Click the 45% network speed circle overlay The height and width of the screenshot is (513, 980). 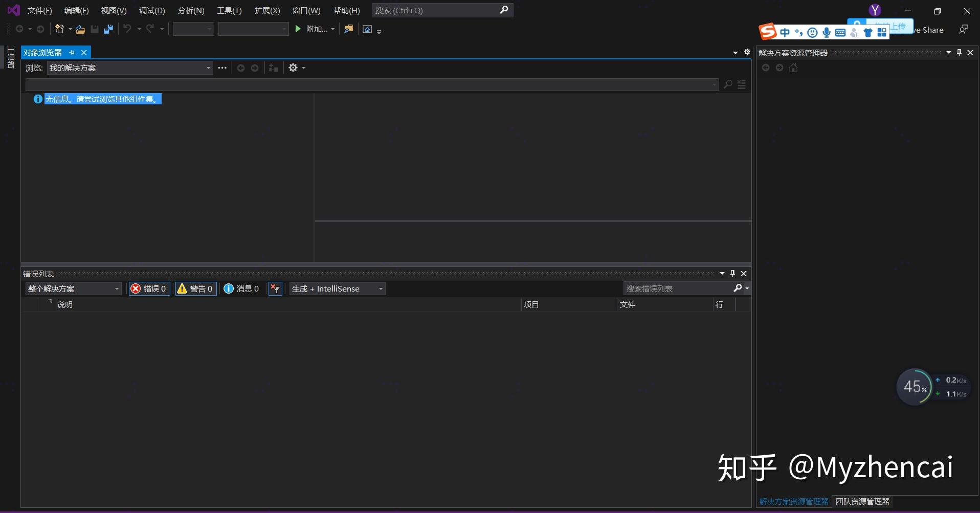(916, 387)
